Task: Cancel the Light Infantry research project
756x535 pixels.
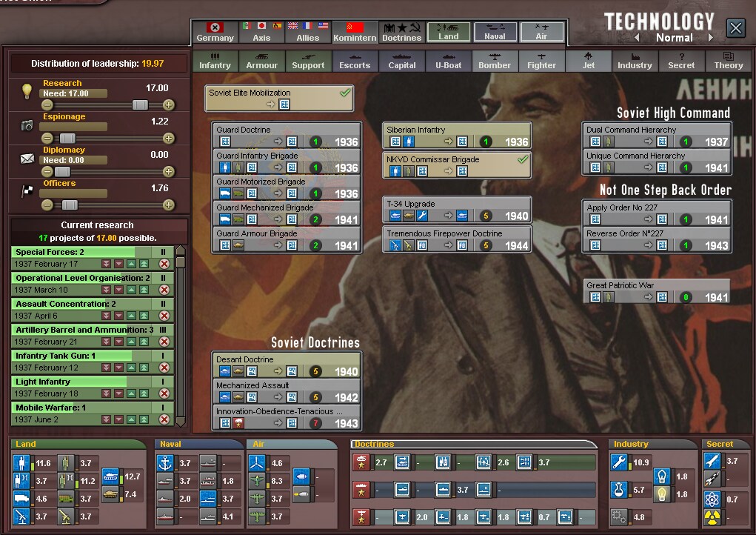Action: point(164,393)
